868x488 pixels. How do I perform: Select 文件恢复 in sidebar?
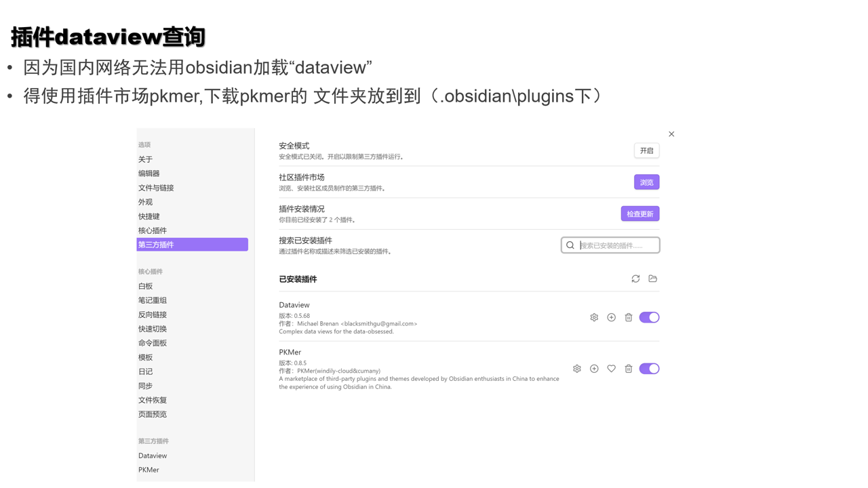[x=153, y=400]
